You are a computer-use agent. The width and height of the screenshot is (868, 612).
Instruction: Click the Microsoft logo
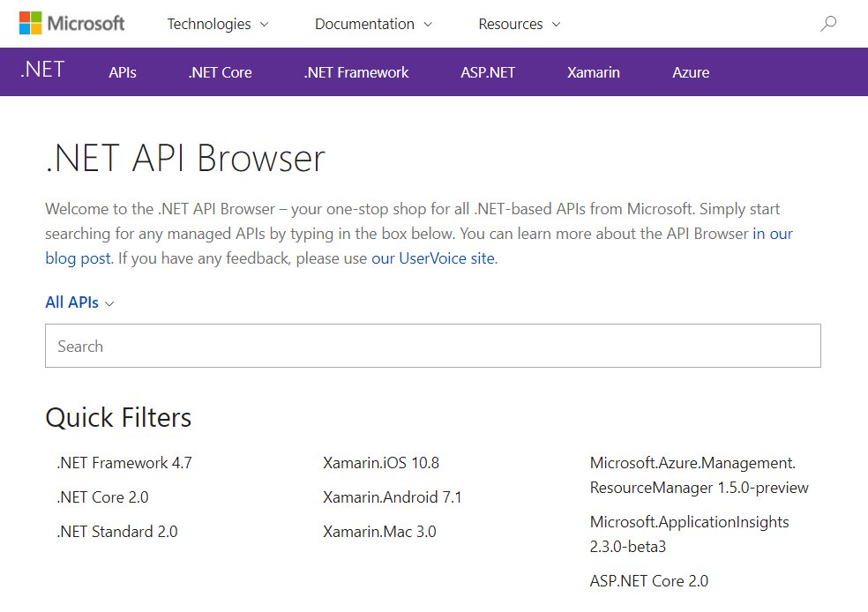click(72, 23)
